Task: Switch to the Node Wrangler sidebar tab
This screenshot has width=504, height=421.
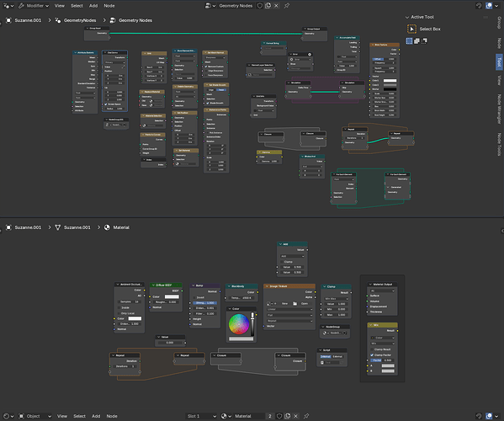Action: pos(499,109)
